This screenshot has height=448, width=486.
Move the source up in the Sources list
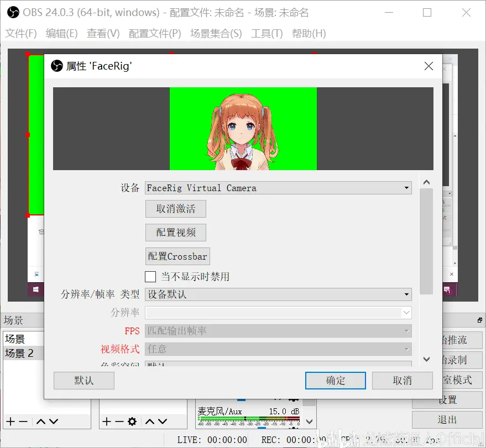pos(150,421)
